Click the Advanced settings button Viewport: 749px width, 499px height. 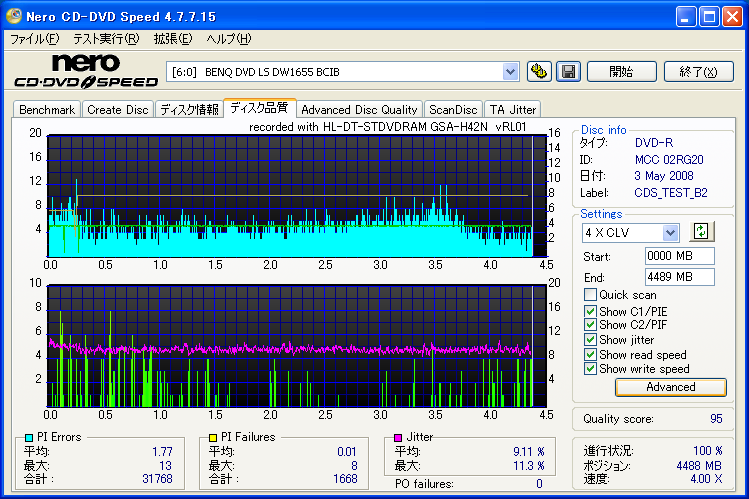(670, 387)
